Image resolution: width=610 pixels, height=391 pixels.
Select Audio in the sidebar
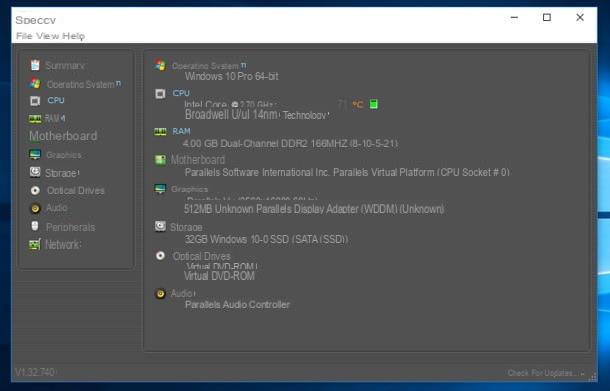click(57, 208)
